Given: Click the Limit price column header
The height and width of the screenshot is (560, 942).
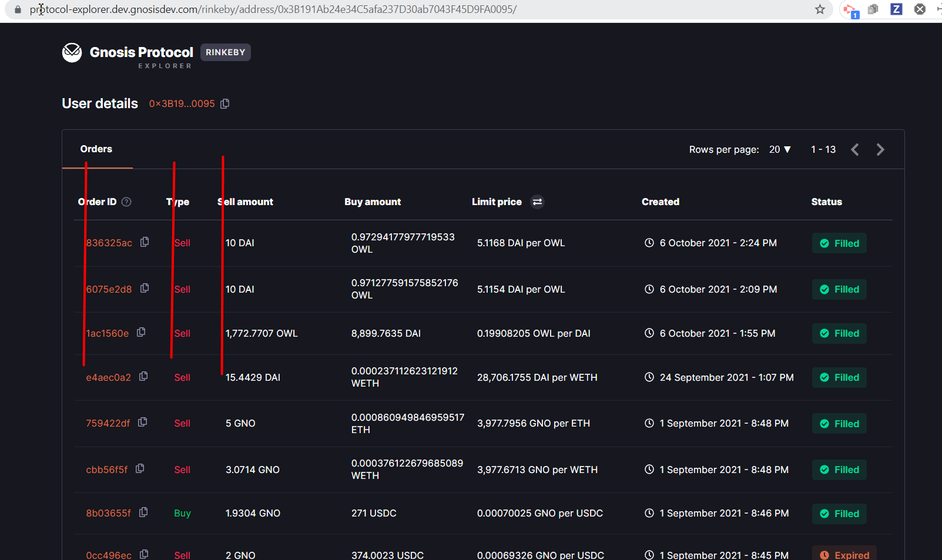Looking at the screenshot, I should click(497, 202).
